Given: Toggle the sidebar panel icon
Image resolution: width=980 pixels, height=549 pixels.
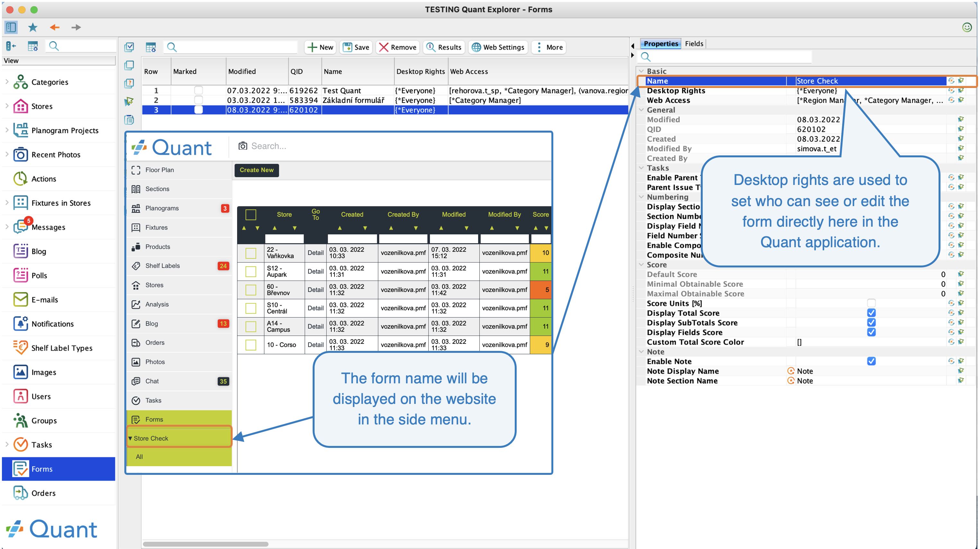Looking at the screenshot, I should (x=11, y=27).
